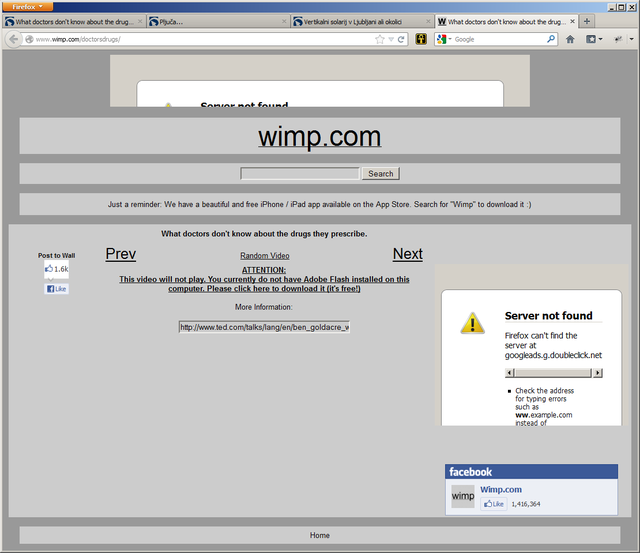Close the active What doctors don't know tab
640x553 pixels.
click(572, 21)
